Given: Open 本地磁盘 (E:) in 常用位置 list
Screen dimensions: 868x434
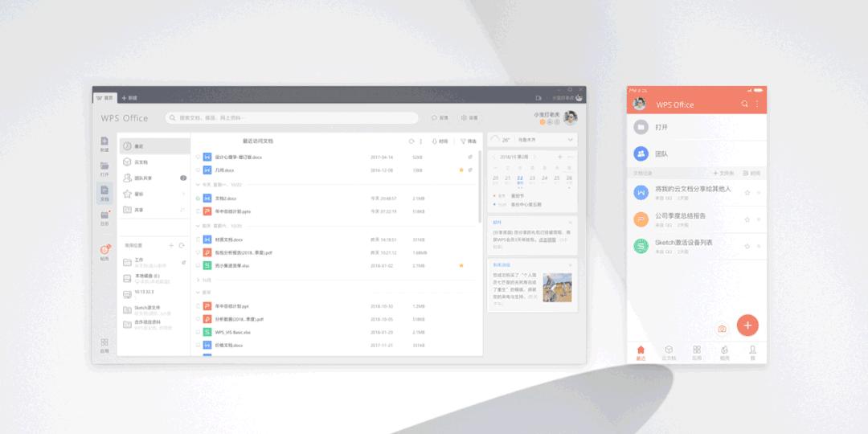Looking at the screenshot, I should click(154, 278).
